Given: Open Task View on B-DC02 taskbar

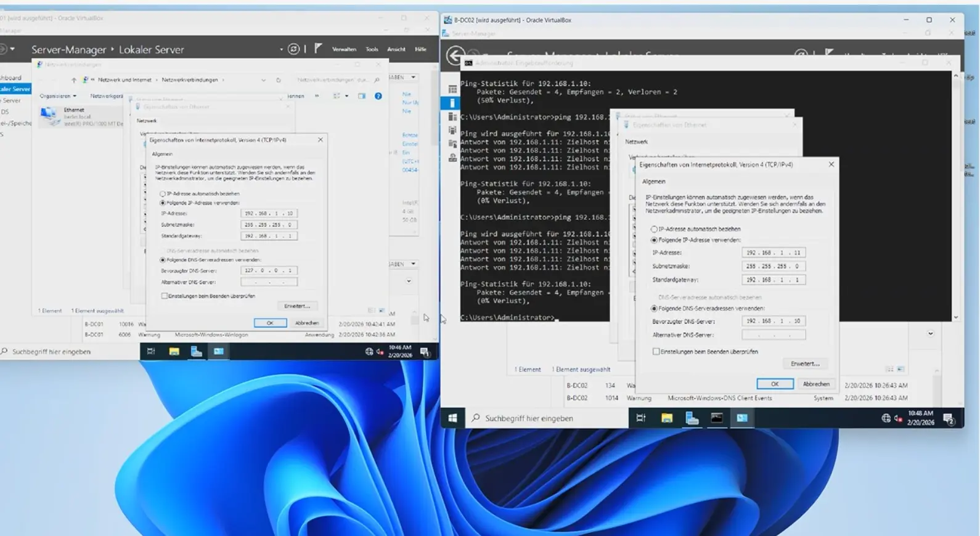Looking at the screenshot, I should coord(641,418).
